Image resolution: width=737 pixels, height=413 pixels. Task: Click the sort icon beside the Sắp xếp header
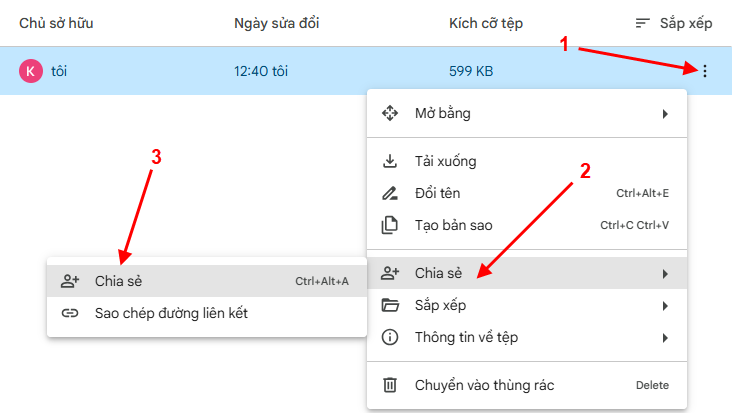(x=643, y=23)
